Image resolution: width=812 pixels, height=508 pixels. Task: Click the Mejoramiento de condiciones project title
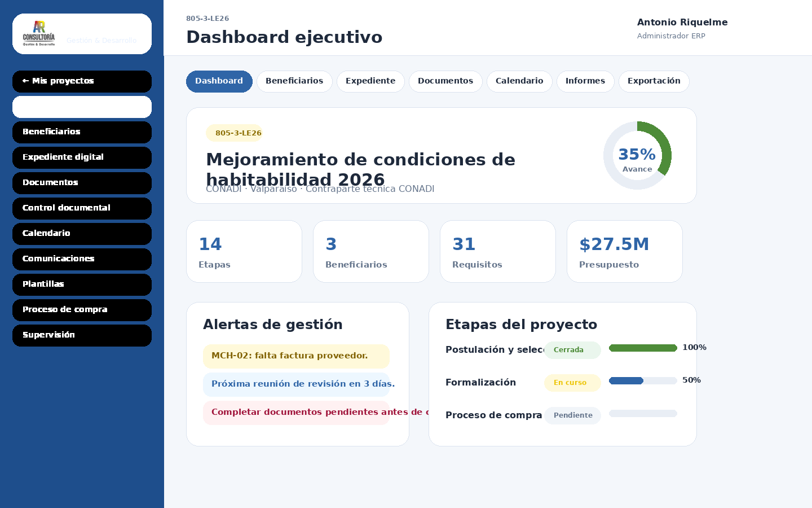(x=360, y=169)
